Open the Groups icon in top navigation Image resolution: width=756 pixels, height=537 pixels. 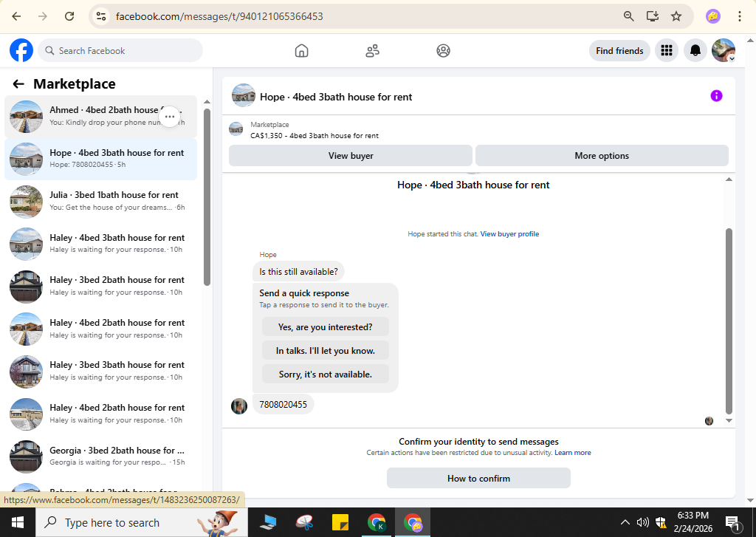point(443,51)
